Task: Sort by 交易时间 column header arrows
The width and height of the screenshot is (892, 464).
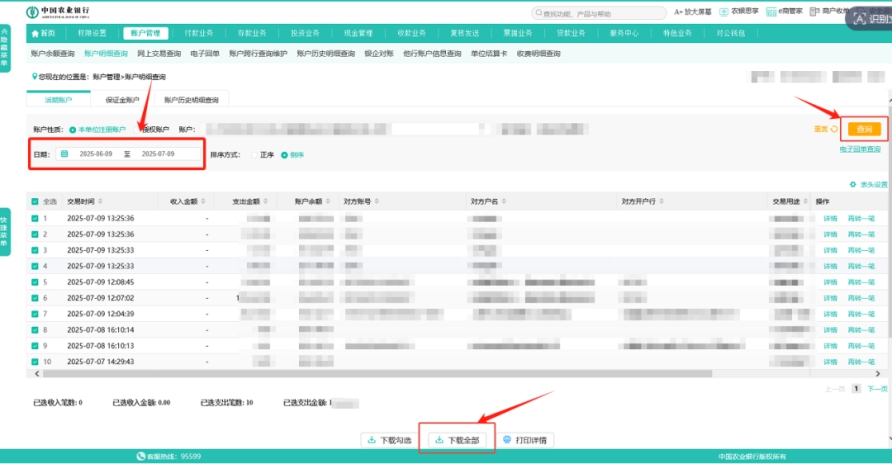Action: click(x=98, y=201)
